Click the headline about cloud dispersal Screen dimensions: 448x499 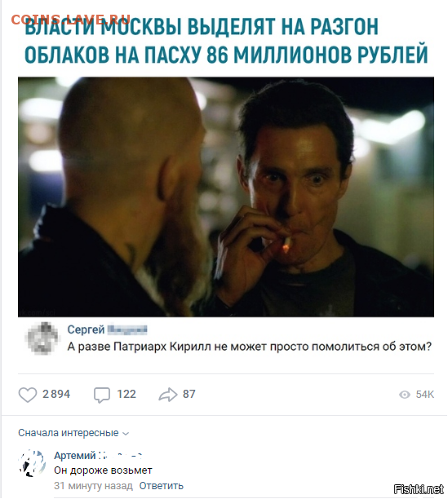tap(226, 41)
